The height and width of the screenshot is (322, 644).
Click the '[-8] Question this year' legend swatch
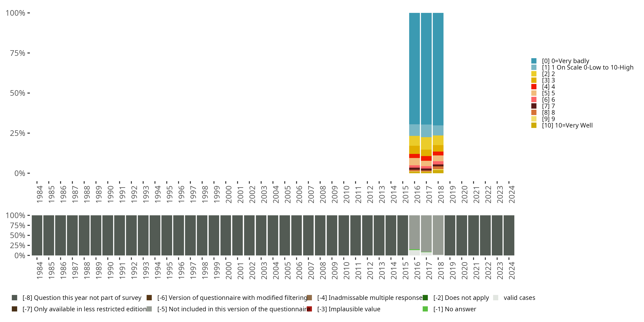15,298
